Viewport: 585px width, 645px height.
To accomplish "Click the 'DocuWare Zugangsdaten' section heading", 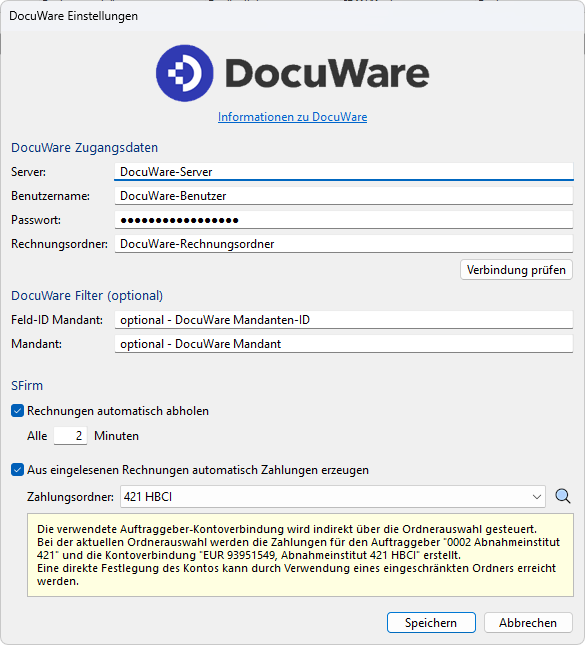I will [x=84, y=148].
